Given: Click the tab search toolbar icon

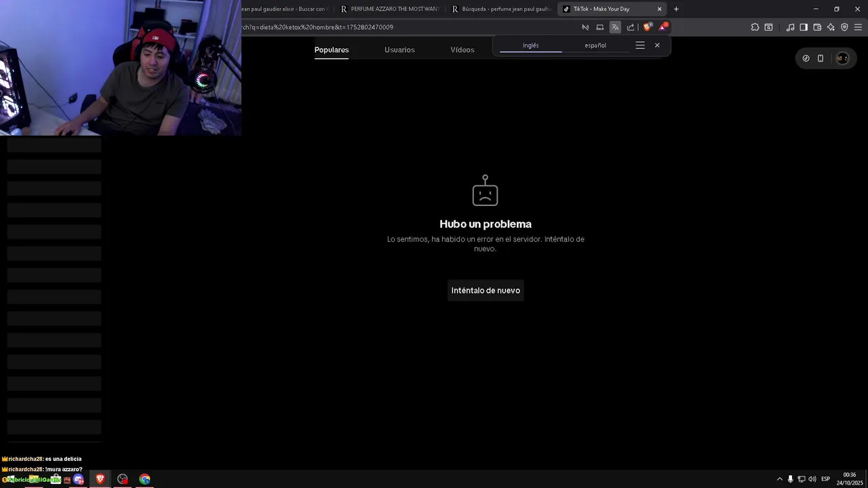Looking at the screenshot, I should [x=768, y=27].
